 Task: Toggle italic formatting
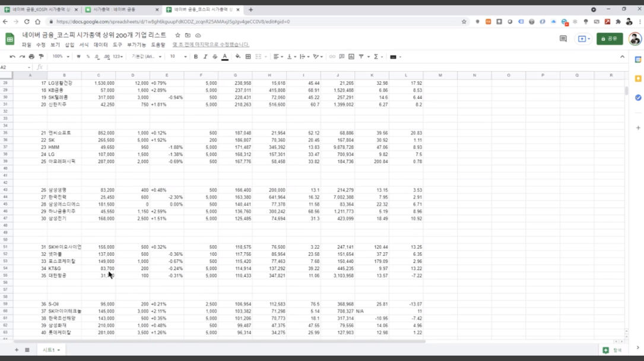tap(205, 56)
